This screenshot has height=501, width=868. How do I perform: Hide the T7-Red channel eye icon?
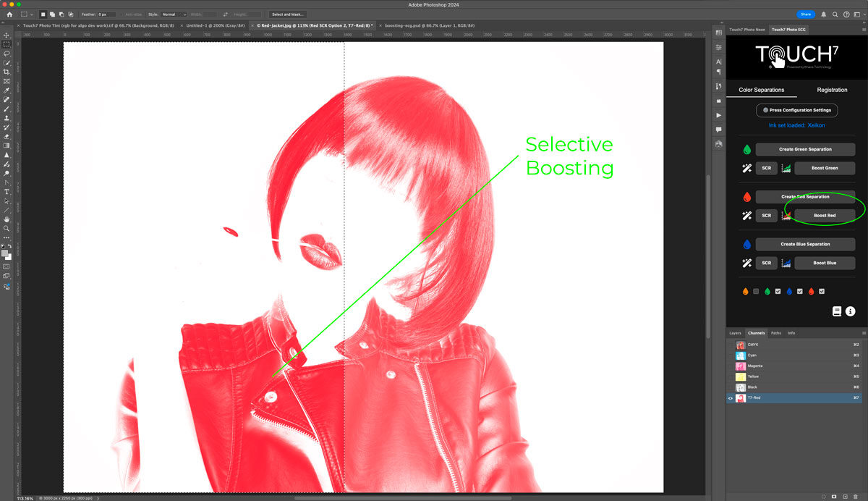[x=731, y=398]
